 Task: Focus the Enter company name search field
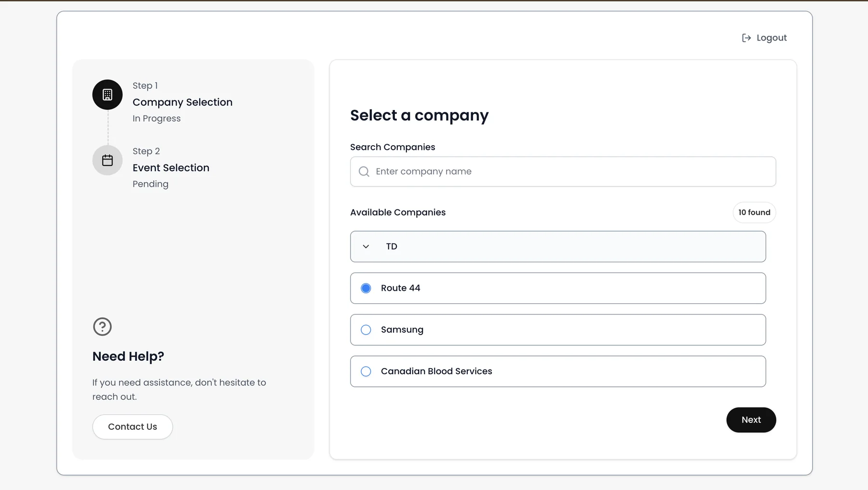click(563, 172)
